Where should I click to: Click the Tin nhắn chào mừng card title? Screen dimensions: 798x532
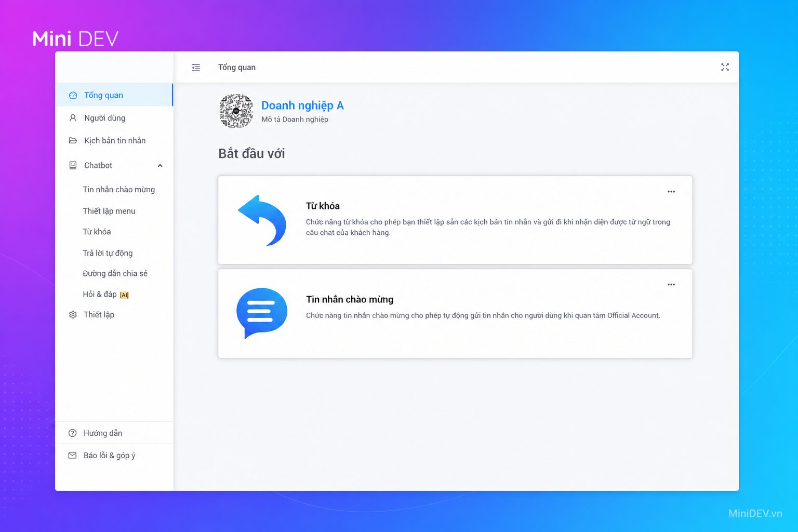[350, 299]
